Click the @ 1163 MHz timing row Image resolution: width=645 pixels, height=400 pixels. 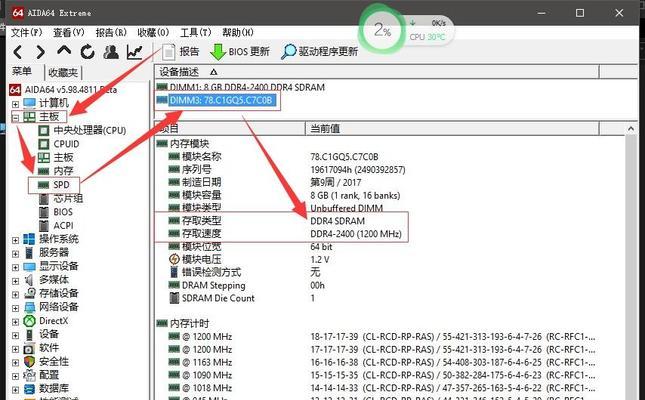[383, 363]
